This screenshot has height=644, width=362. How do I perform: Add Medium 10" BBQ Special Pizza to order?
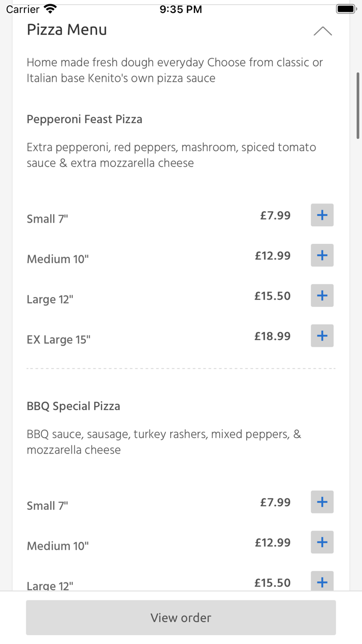322,542
